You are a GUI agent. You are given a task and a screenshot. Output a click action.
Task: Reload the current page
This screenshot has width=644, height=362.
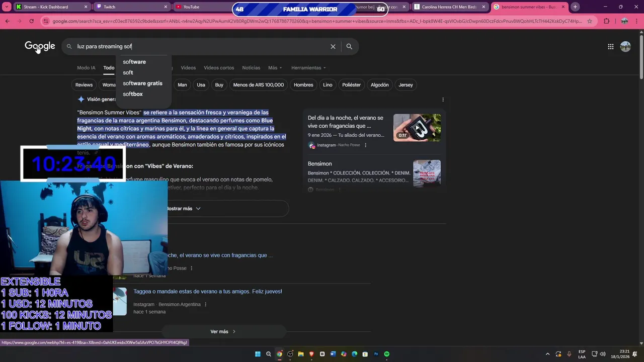(32, 21)
